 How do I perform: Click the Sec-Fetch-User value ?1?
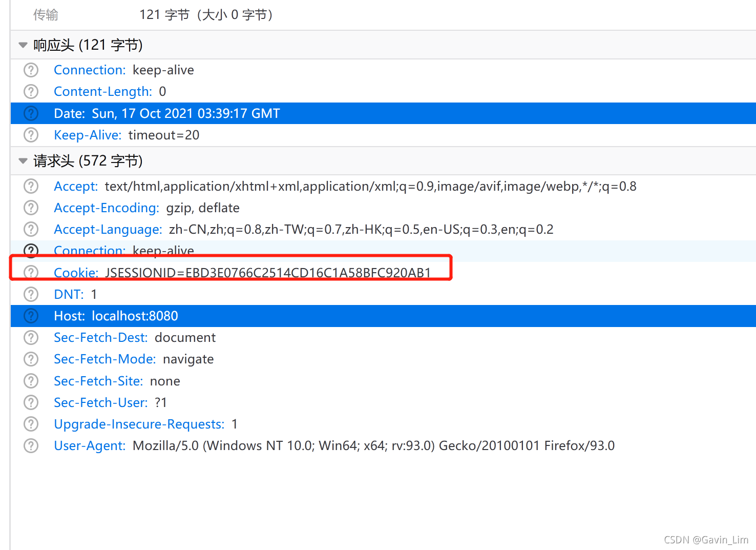tap(161, 402)
